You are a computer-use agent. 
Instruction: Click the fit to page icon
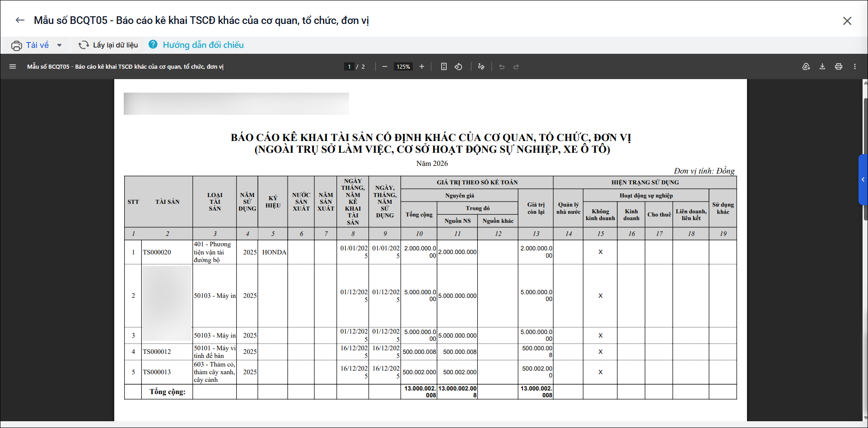[x=444, y=66]
